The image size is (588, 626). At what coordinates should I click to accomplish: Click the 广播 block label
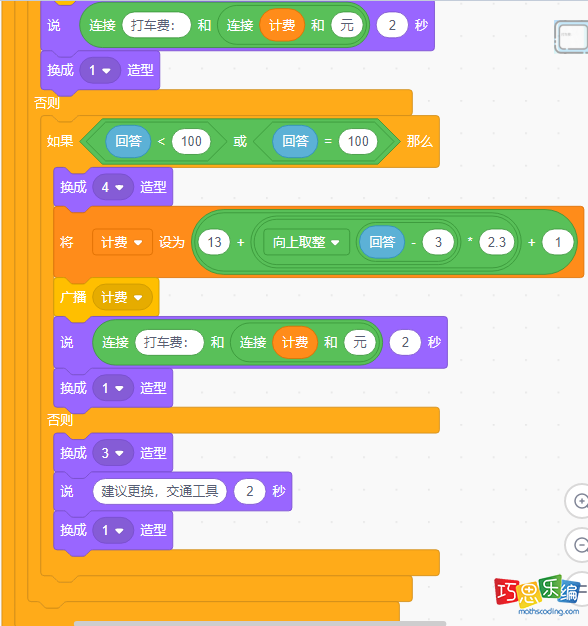[x=73, y=297]
